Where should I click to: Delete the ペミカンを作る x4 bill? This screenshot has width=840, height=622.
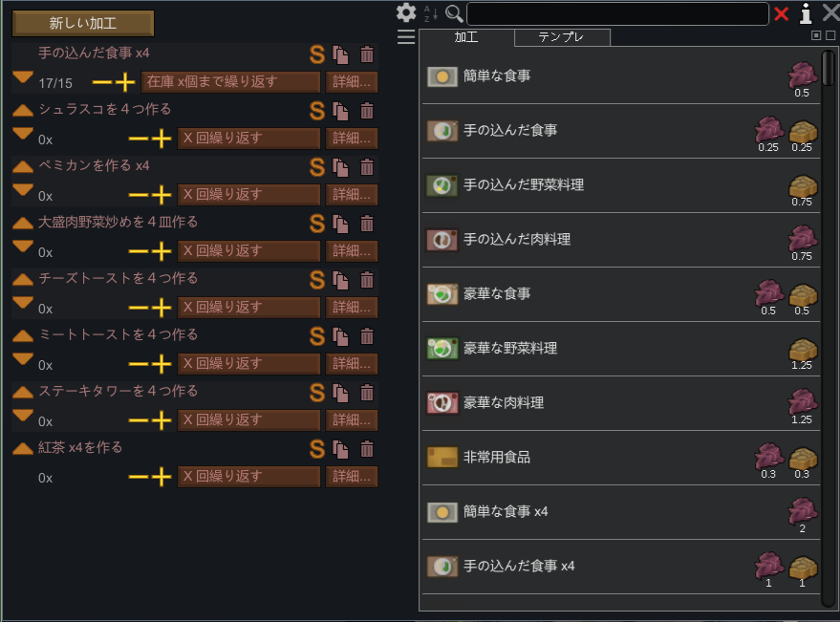point(367,167)
